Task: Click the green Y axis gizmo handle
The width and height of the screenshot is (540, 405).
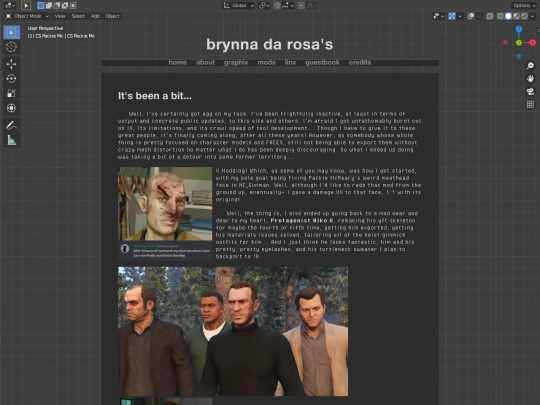Action: click(x=519, y=43)
